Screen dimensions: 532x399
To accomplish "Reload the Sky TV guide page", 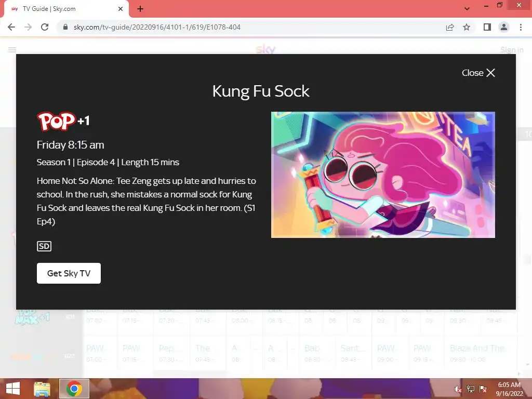I will [x=45, y=27].
